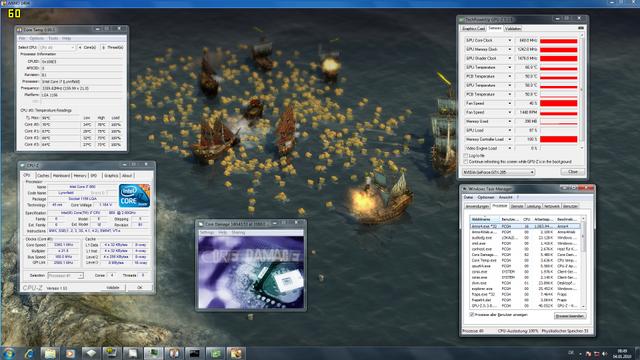This screenshot has height=360, width=640.
Task: Click the volume icon in system tray
Action: pos(604,354)
